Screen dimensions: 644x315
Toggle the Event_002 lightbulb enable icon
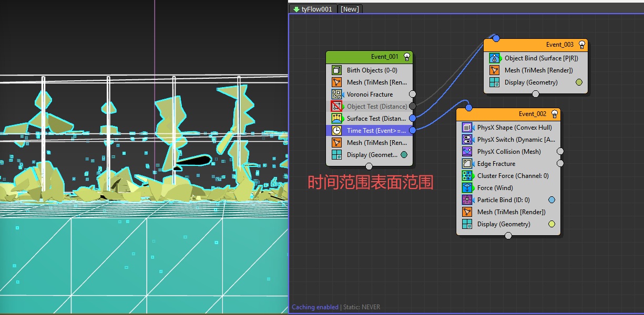[x=554, y=114]
